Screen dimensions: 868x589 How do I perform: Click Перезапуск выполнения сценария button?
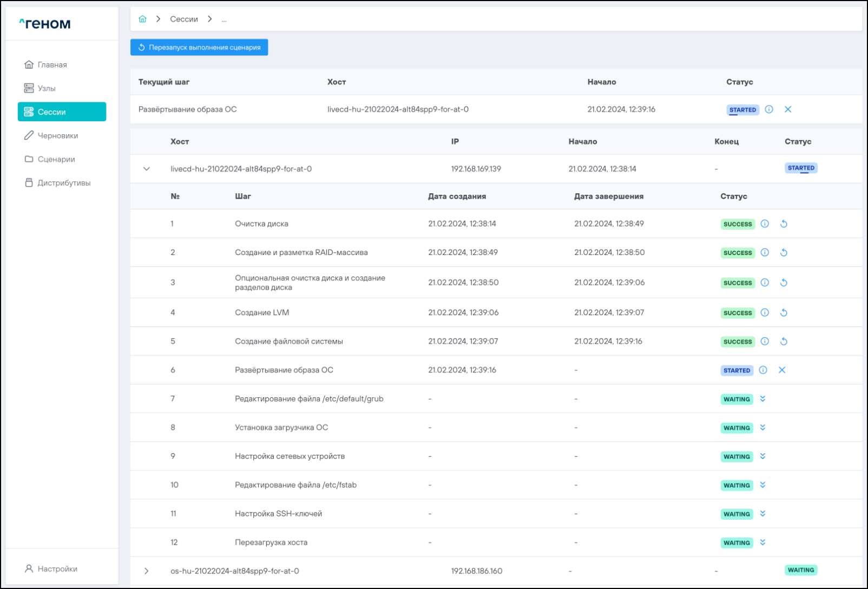(x=199, y=48)
